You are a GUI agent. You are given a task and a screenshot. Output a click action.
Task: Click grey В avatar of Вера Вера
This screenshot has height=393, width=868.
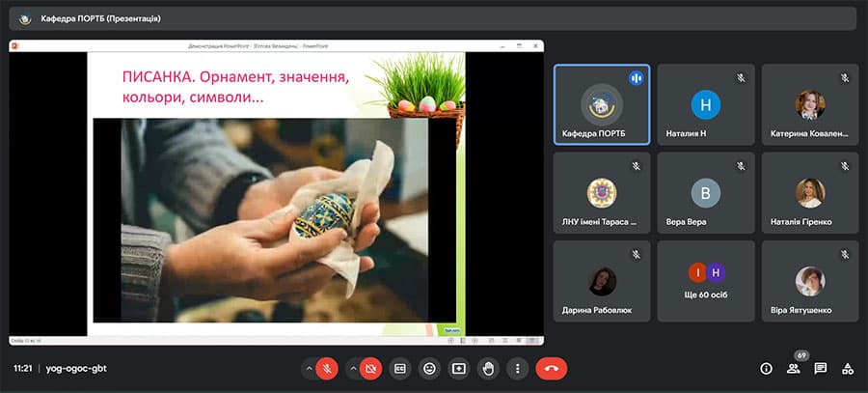706,193
